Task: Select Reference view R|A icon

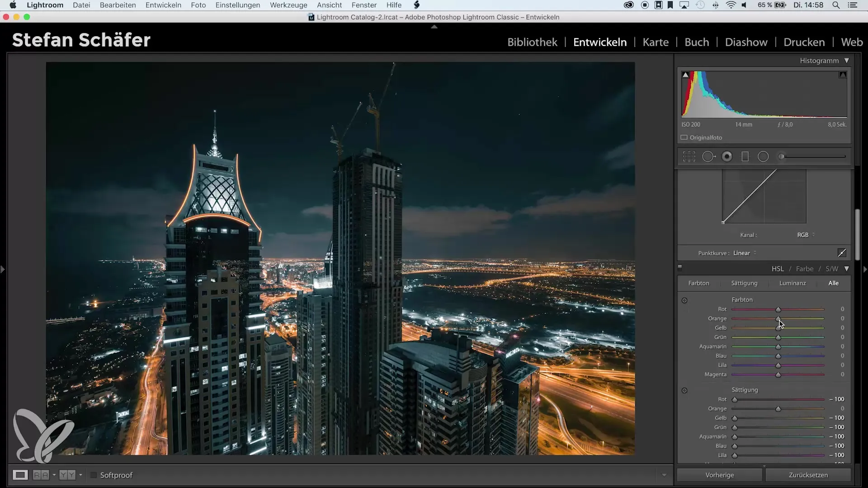Action: (x=41, y=475)
